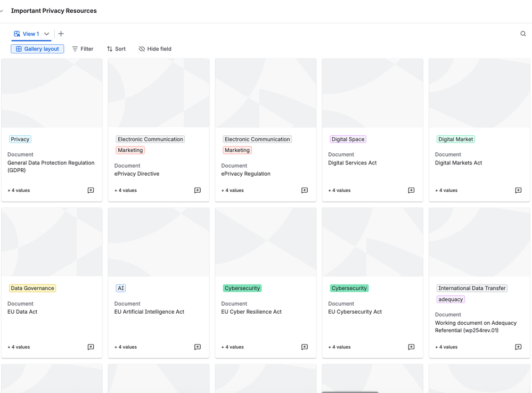Open the ePrivacy Regulation title
Image resolution: width=532 pixels, height=393 pixels.
[245, 174]
